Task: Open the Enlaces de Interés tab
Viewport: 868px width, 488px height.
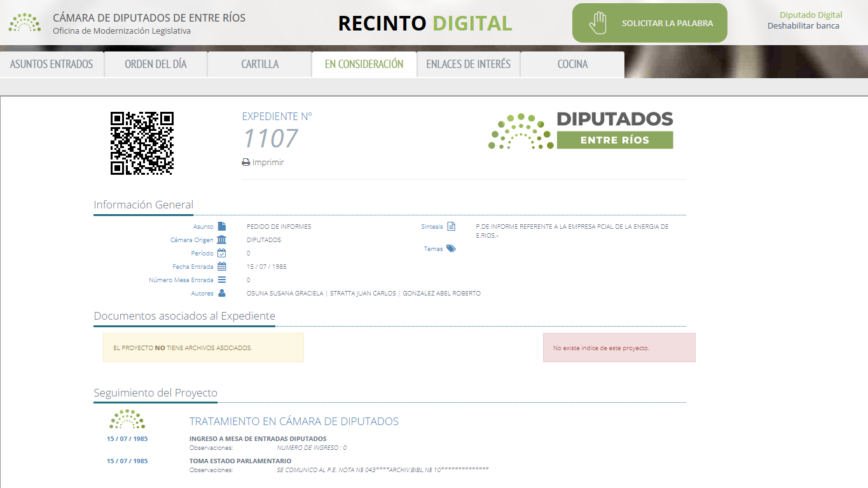Action: [x=468, y=64]
